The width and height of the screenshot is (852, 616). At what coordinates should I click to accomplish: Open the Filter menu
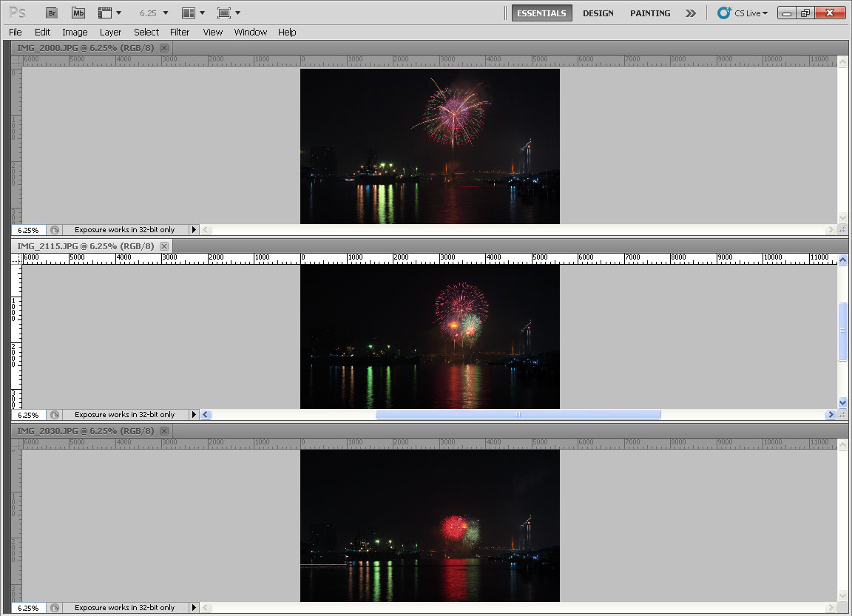point(180,32)
